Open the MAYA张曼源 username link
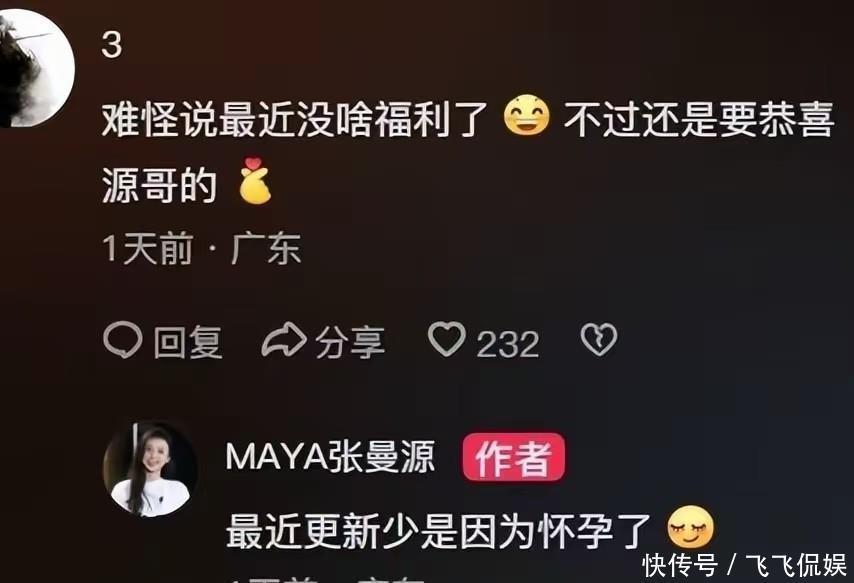 tap(331, 457)
